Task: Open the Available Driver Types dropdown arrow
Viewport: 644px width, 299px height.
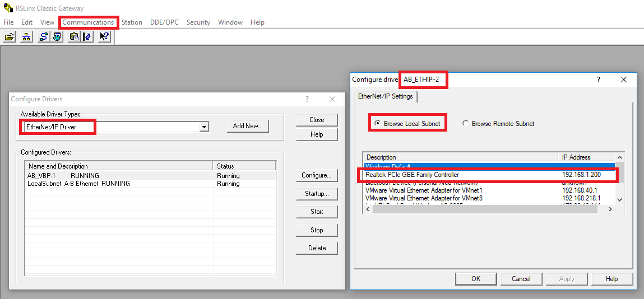Action: pos(203,127)
